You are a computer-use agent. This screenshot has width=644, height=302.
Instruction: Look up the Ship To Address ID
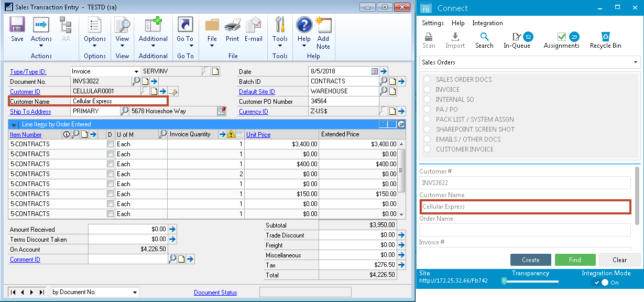[125, 111]
